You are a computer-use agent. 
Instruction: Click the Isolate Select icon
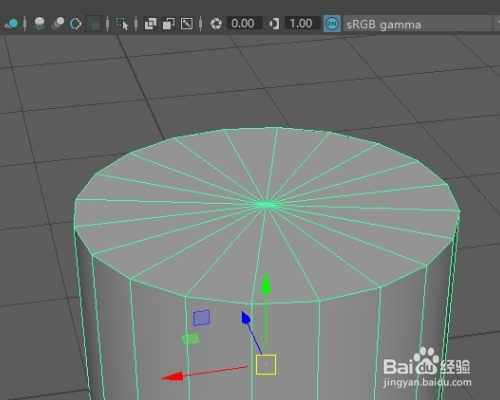pos(122,24)
